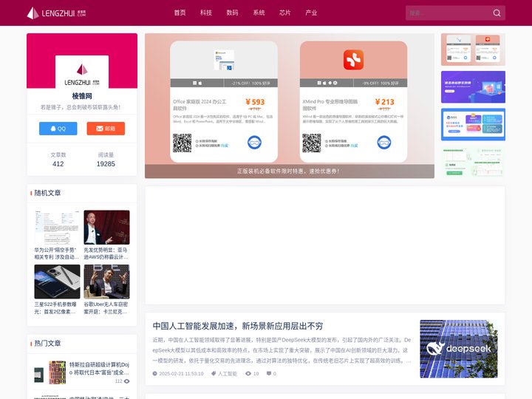This screenshot has height=399, width=532.
Task: Click round blue badge on Office card
Action: coord(254,143)
